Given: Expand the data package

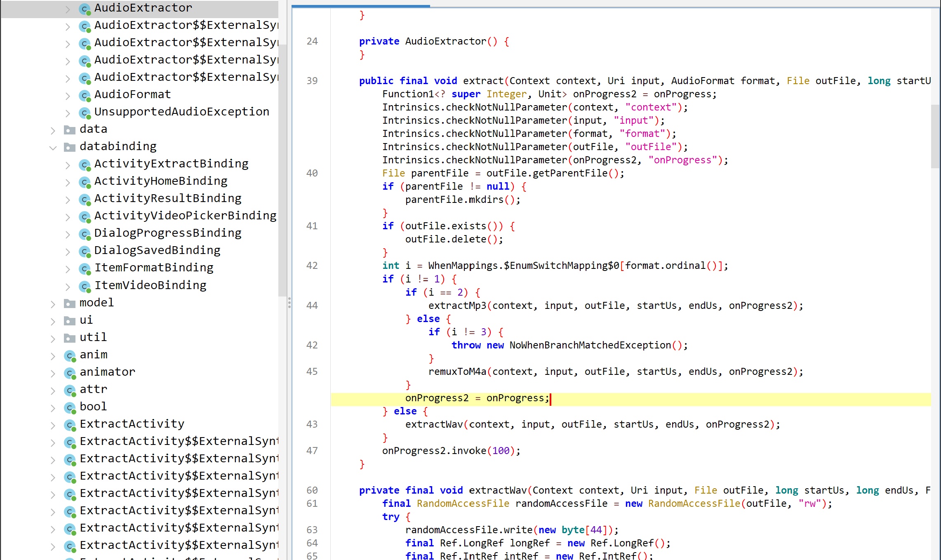Looking at the screenshot, I should tap(53, 130).
